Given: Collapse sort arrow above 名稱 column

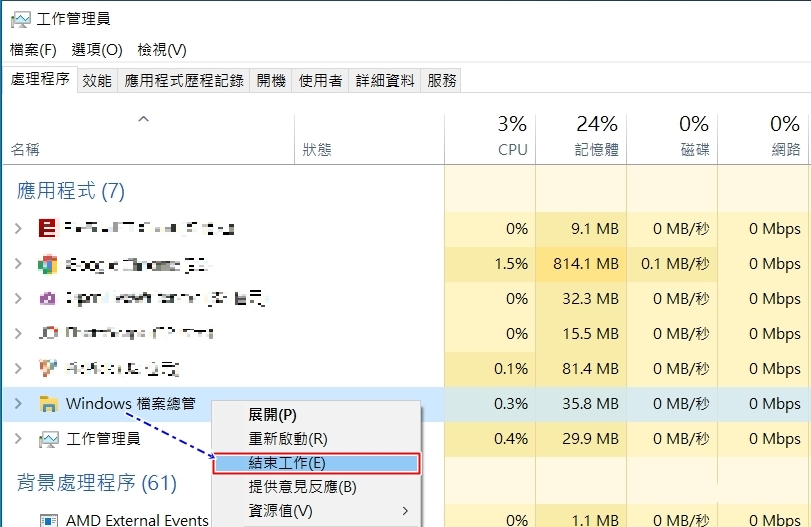Looking at the screenshot, I should point(143,119).
